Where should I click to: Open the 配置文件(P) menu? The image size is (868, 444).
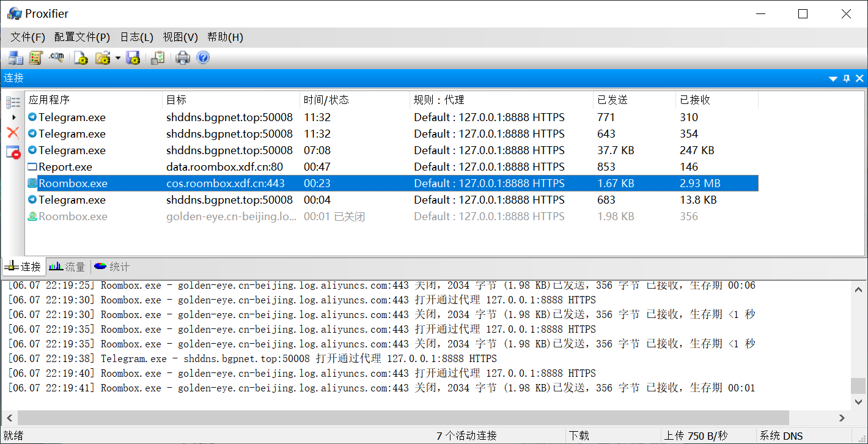point(82,37)
